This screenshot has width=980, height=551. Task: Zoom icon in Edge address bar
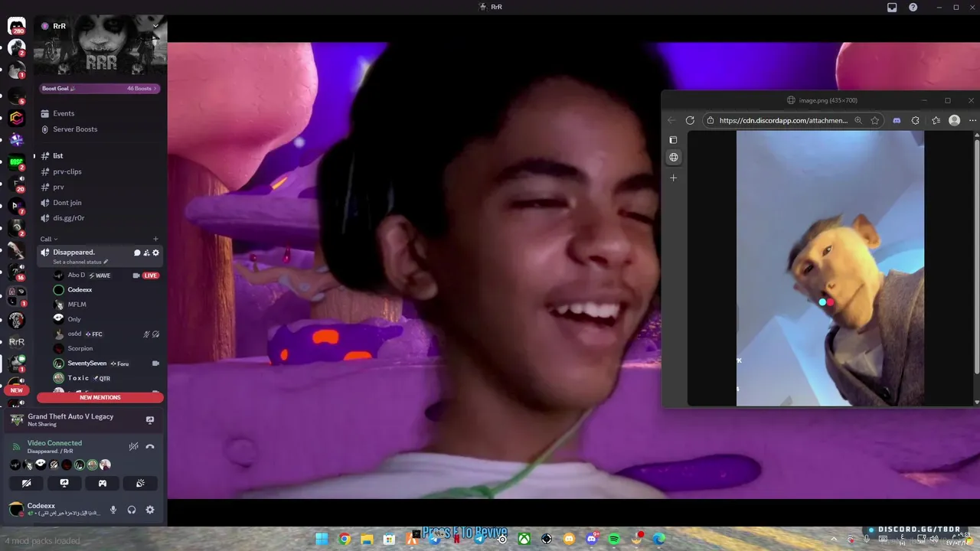click(858, 120)
